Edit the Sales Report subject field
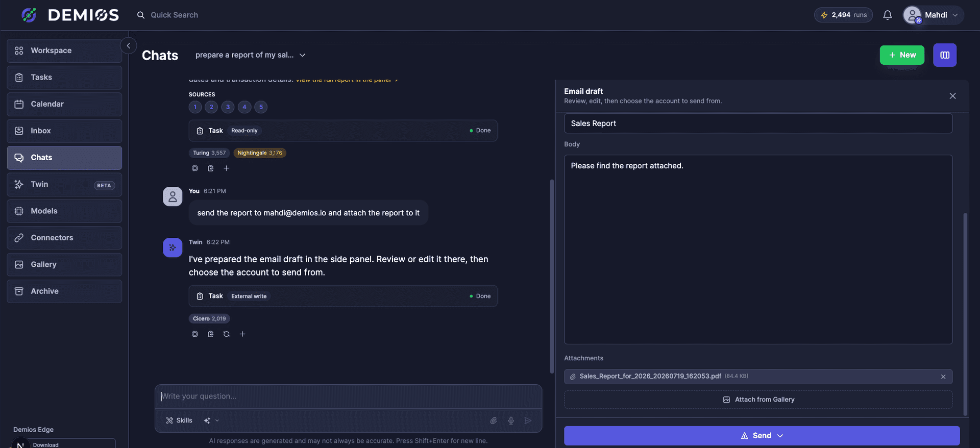Screen dimensions: 980x448 point(758,123)
